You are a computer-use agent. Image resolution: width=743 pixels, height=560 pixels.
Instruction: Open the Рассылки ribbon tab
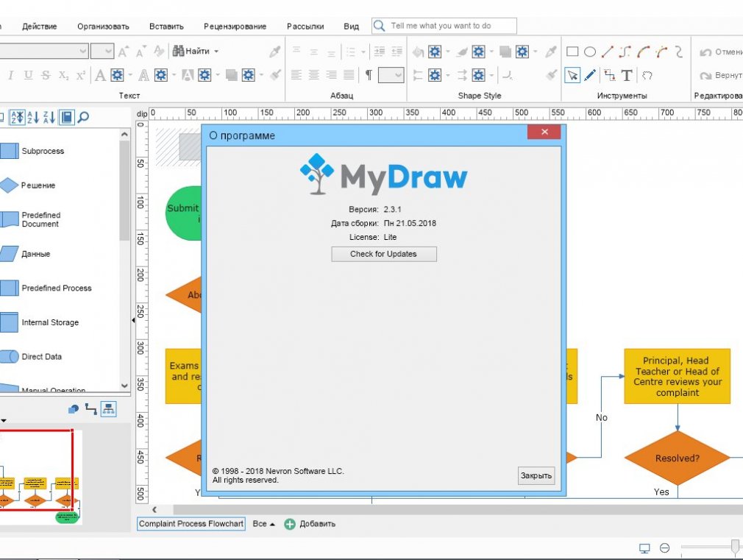point(305,26)
